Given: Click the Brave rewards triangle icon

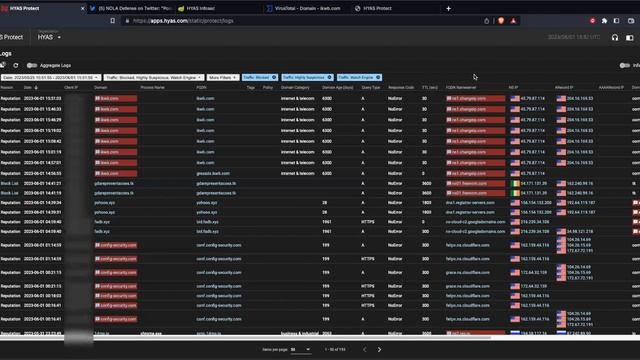Looking at the screenshot, I should (x=513, y=21).
